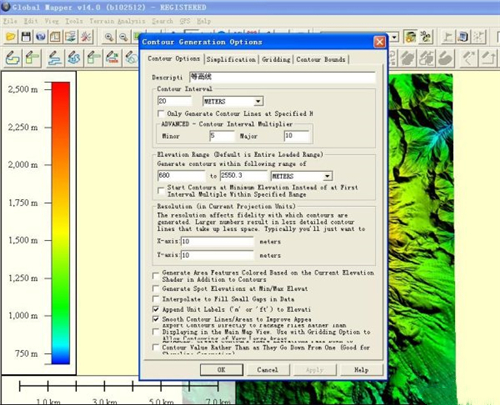Click the minimum elevation 680 field

[181, 175]
